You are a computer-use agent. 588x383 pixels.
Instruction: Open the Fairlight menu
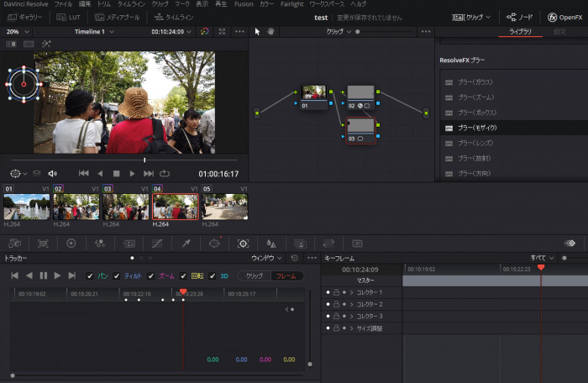(291, 4)
